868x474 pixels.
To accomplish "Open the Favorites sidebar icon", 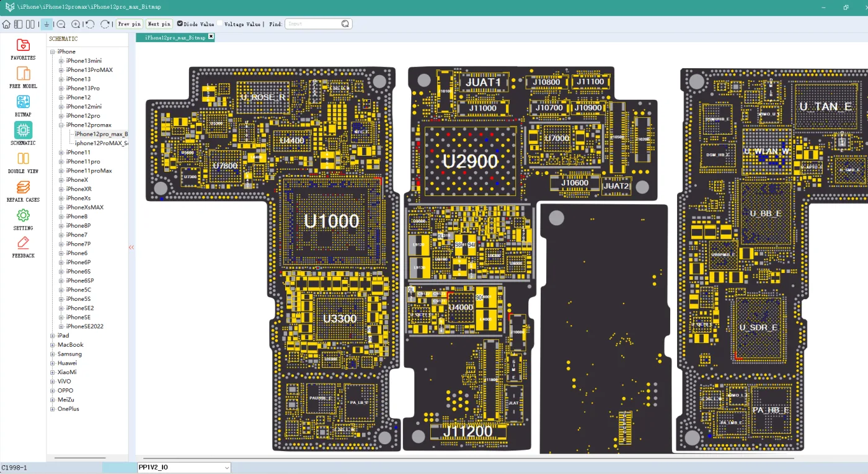I will [x=23, y=45].
